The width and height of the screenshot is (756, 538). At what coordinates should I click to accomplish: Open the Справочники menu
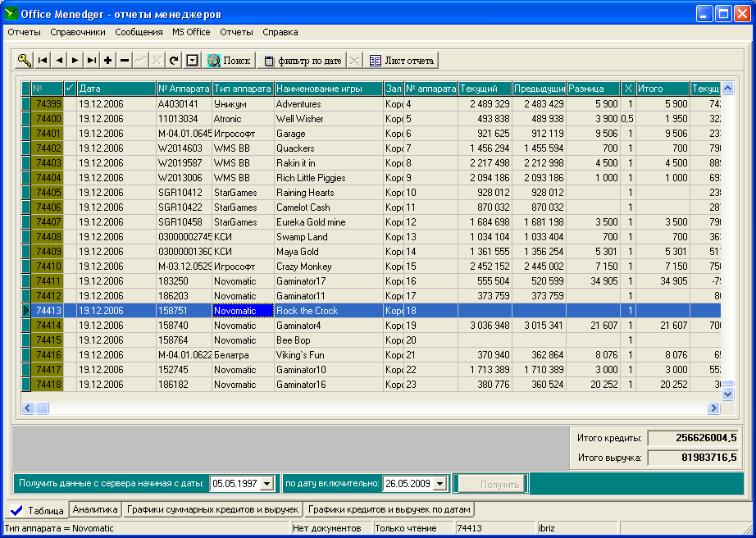coord(78,32)
